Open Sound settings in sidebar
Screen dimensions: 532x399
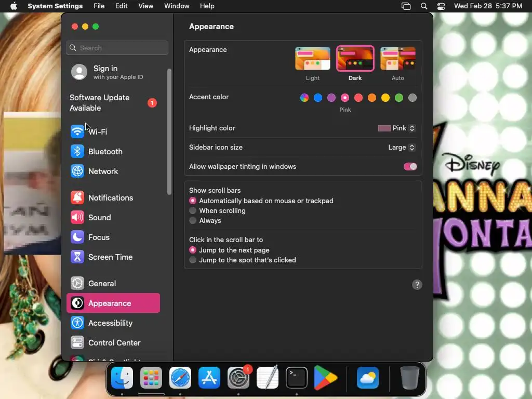113,217
